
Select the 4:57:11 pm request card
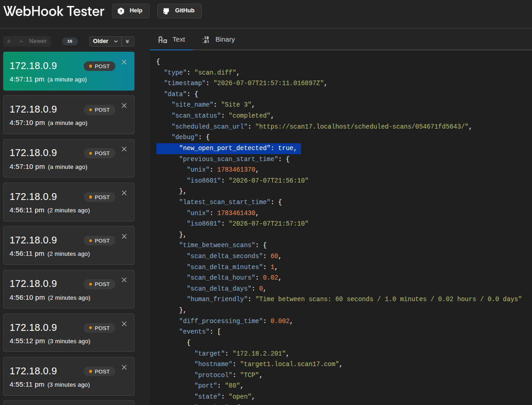pos(69,71)
